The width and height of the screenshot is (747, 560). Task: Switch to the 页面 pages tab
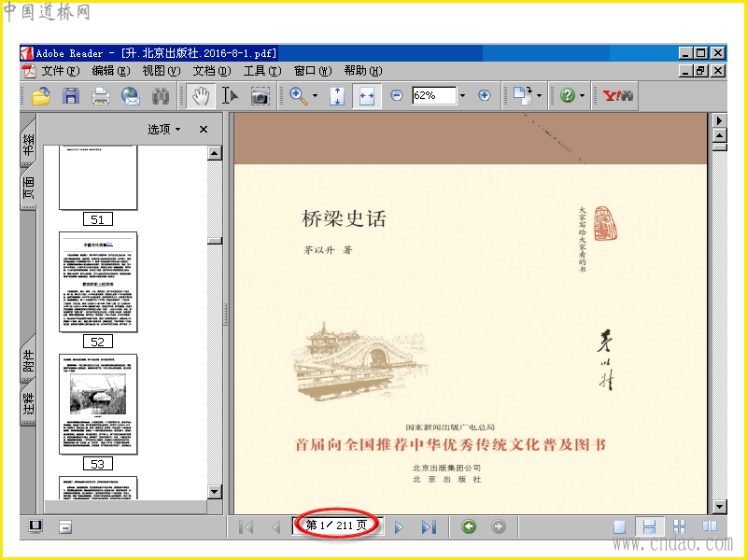tap(29, 188)
